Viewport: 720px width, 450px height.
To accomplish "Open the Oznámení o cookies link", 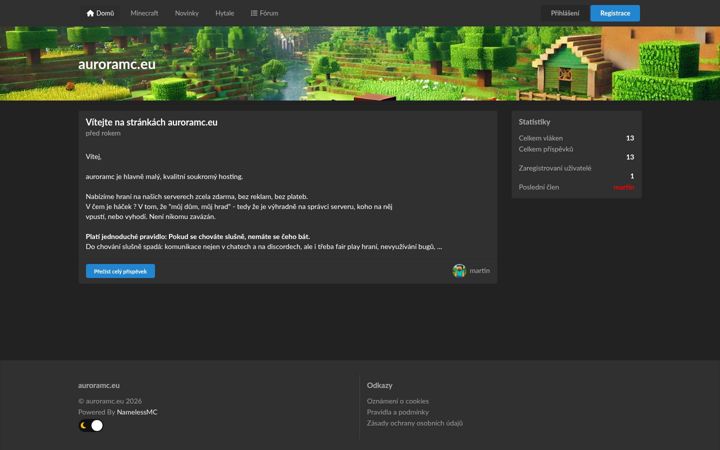I will pyautogui.click(x=398, y=401).
